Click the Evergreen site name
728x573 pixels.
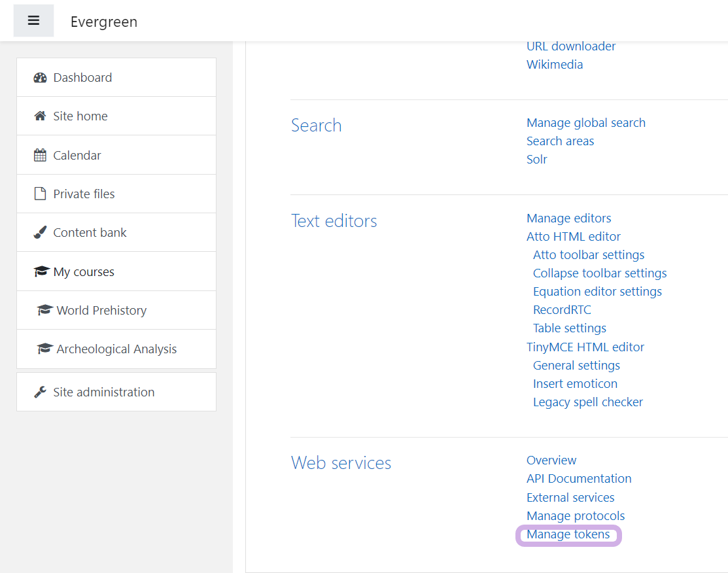click(104, 22)
